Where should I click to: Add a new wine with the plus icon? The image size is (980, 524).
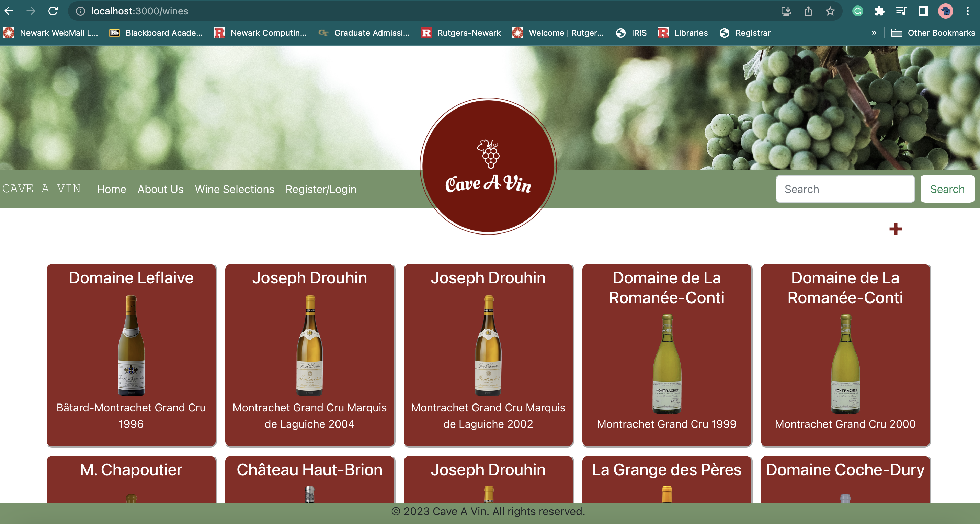(896, 229)
